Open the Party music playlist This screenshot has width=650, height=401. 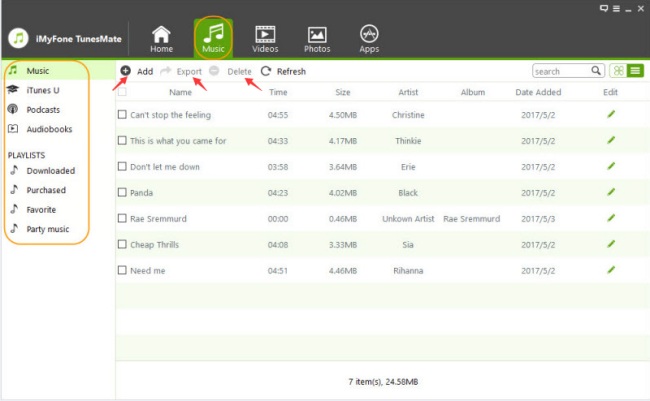click(x=46, y=229)
